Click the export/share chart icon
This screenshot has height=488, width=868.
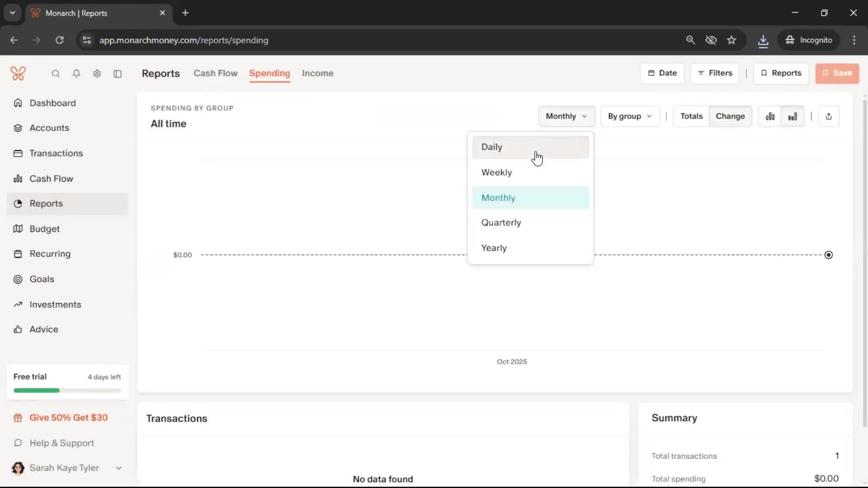[x=828, y=117]
